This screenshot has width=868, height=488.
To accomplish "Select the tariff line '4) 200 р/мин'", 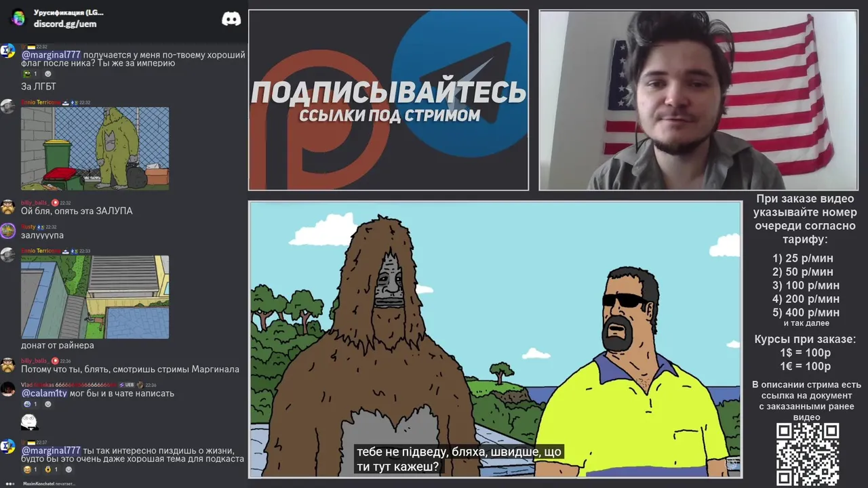I will 806,299.
